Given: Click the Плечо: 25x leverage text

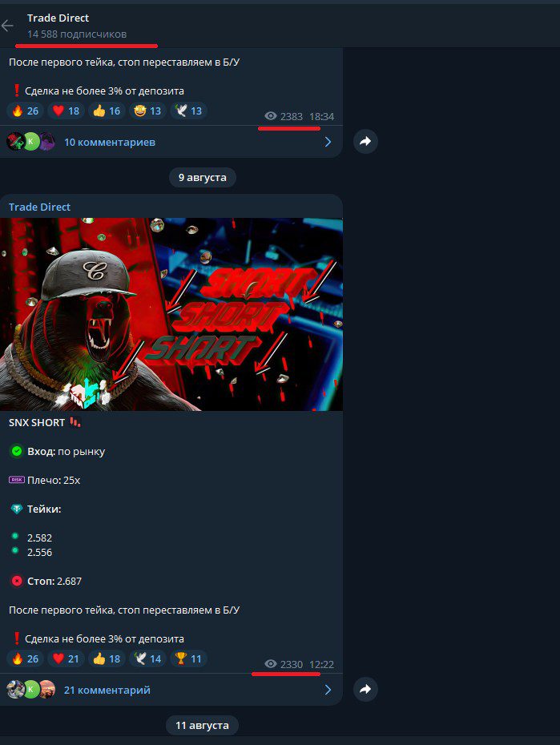Looking at the screenshot, I should [54, 481].
